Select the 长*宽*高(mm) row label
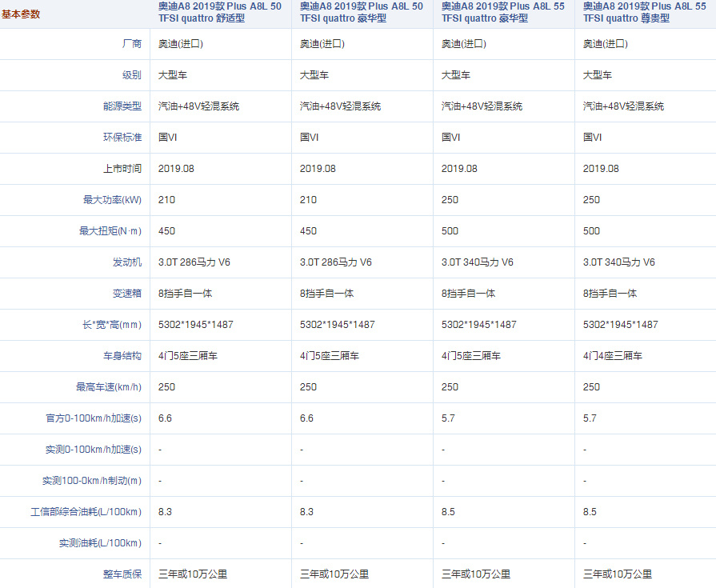 112,325
